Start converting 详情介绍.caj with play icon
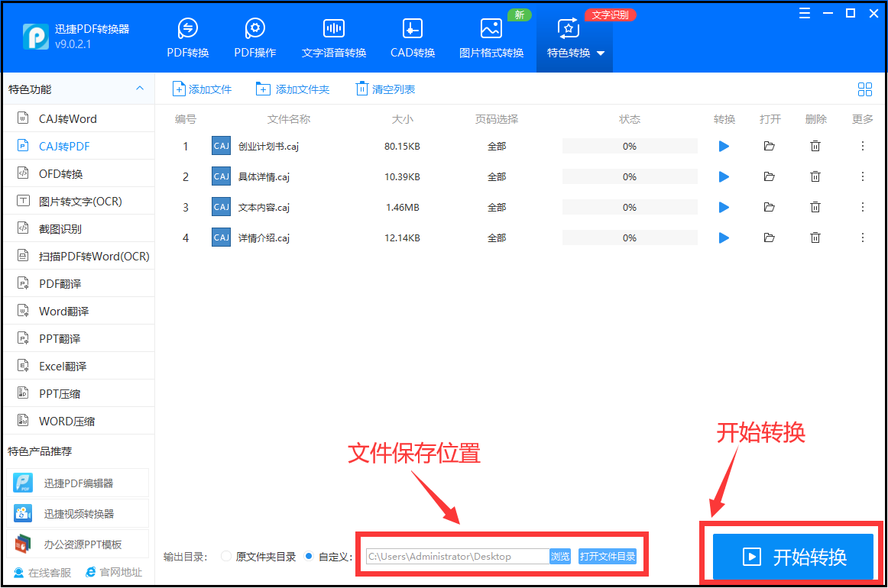 (x=724, y=237)
